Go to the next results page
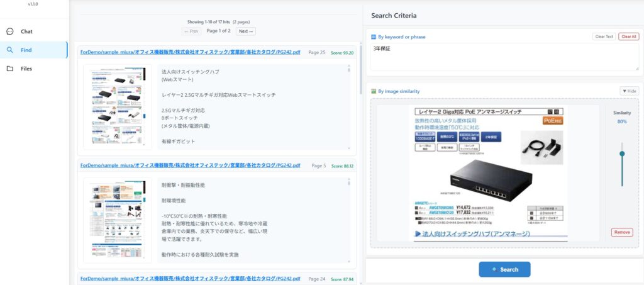 pyautogui.click(x=246, y=31)
